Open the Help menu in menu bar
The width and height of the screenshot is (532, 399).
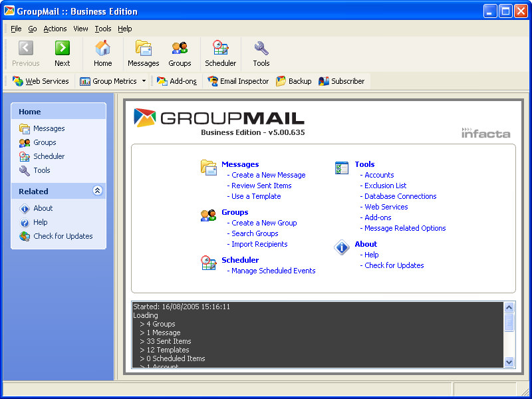tap(125, 29)
